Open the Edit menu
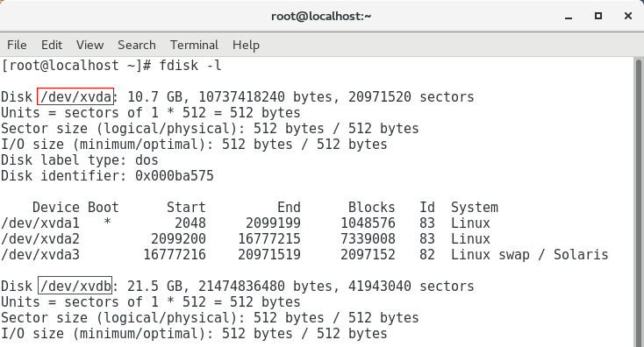 [x=52, y=45]
